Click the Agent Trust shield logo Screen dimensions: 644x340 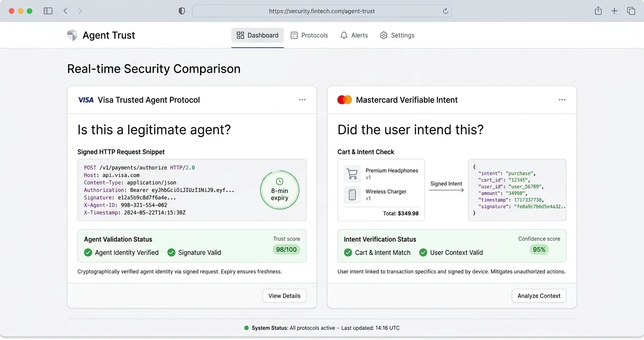[x=72, y=35]
